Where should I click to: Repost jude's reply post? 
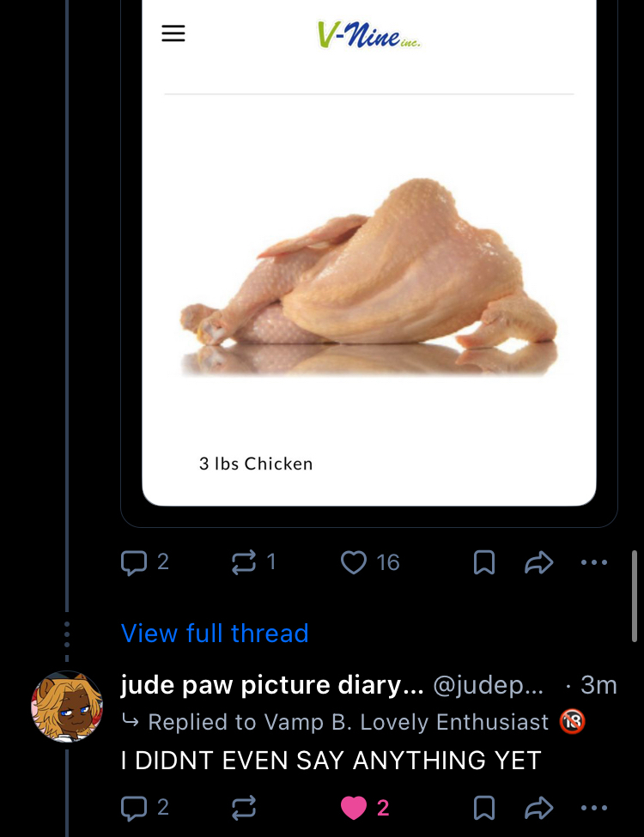(244, 808)
